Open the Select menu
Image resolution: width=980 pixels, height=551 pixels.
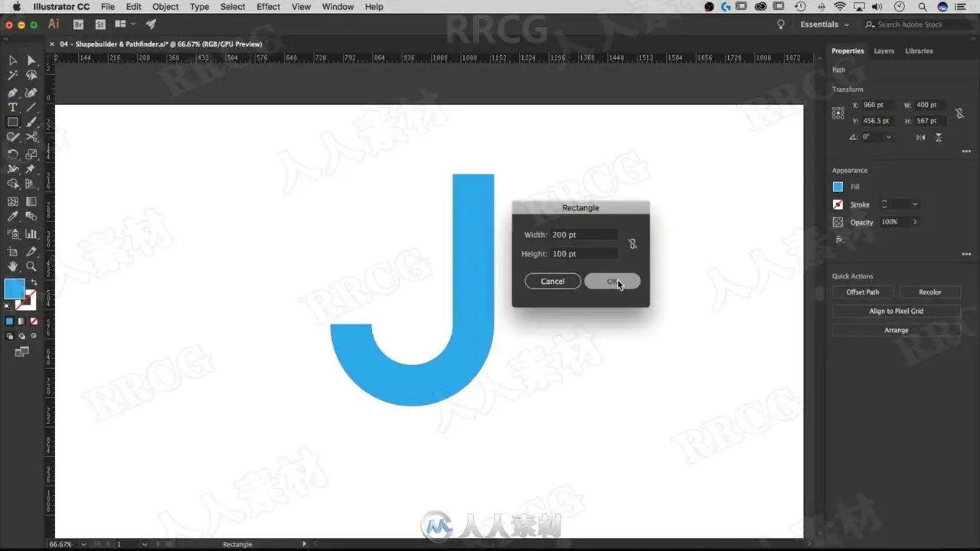pyautogui.click(x=233, y=7)
